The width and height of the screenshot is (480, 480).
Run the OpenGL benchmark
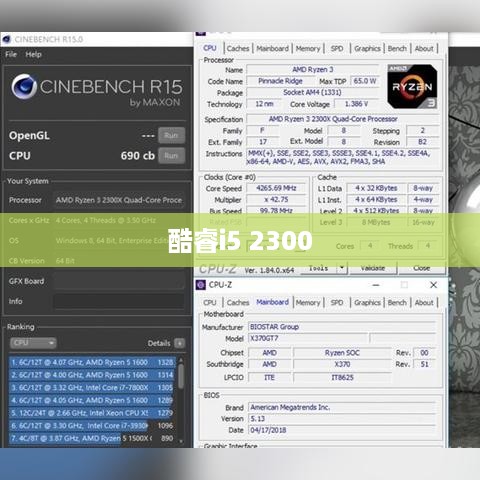click(x=171, y=135)
